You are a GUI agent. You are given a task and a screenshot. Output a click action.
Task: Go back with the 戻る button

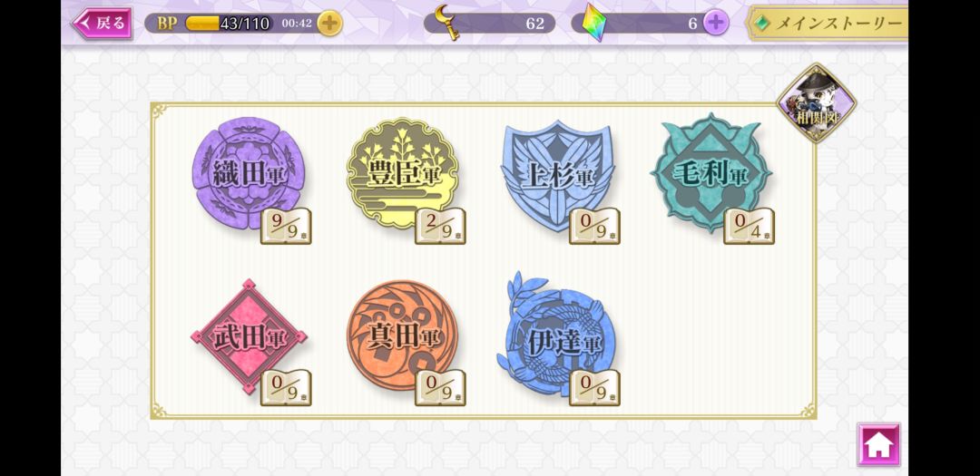coord(102,24)
